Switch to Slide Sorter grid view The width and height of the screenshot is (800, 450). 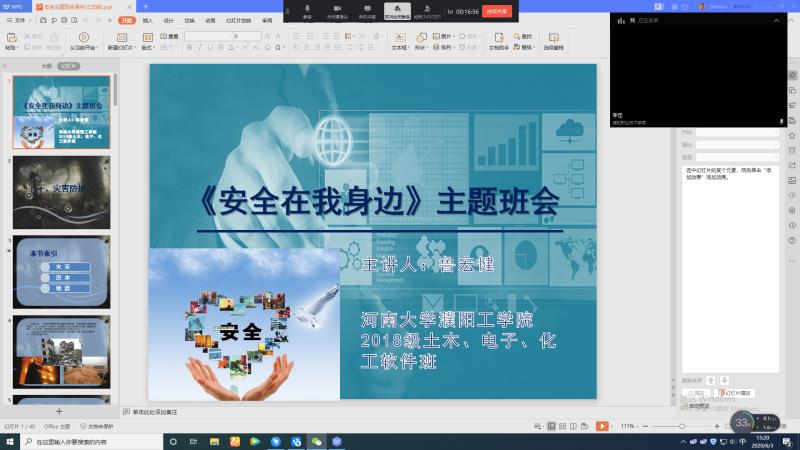click(562, 426)
